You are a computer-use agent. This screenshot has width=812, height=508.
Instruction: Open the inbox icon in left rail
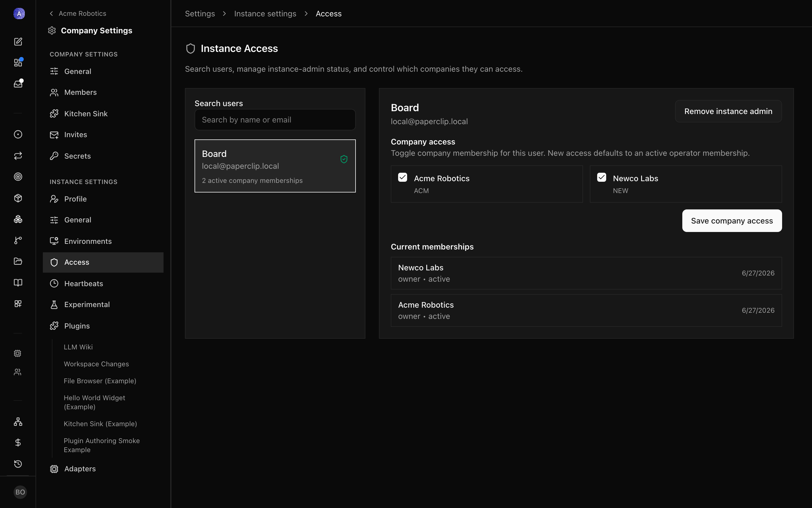(x=18, y=84)
